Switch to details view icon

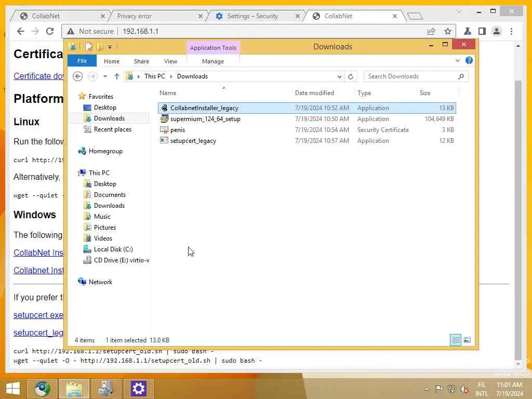[x=455, y=340]
